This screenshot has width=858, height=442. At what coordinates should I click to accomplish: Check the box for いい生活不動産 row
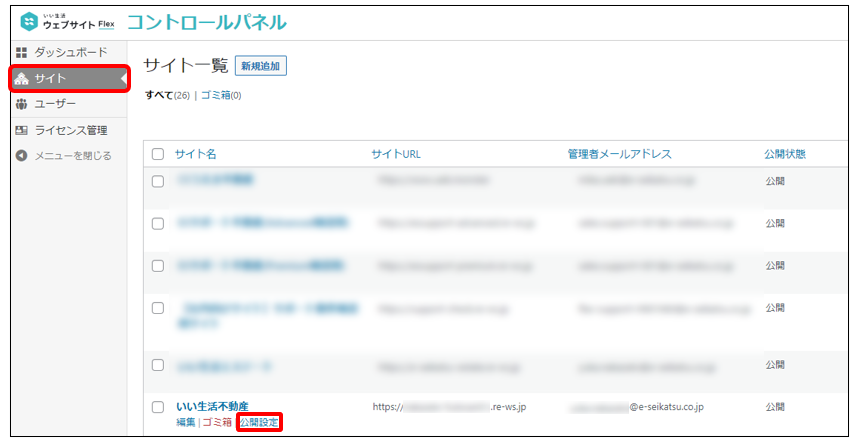click(x=158, y=407)
